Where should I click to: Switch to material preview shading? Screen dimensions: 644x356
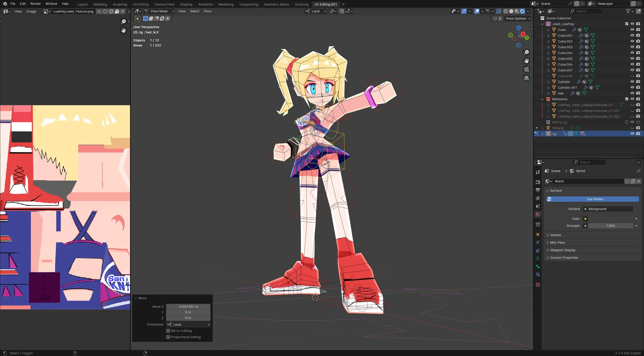pyautogui.click(x=517, y=11)
